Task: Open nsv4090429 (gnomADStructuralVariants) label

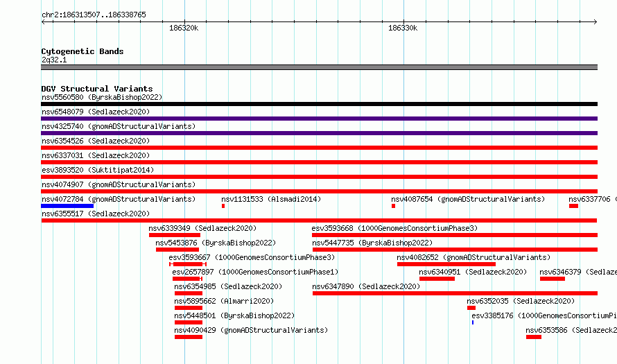Action: click(x=251, y=330)
